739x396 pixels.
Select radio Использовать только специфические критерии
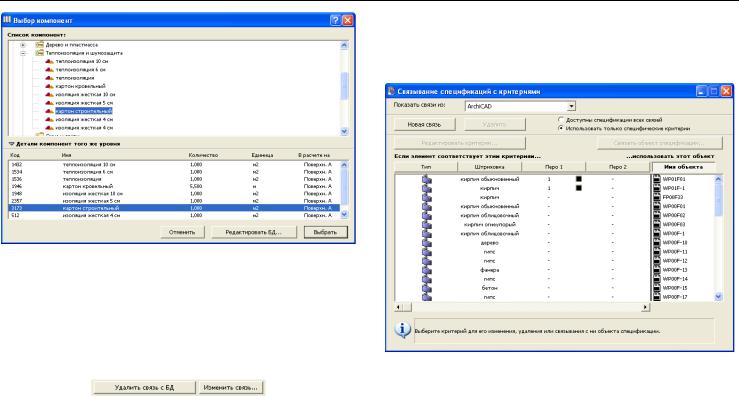pyautogui.click(x=561, y=128)
